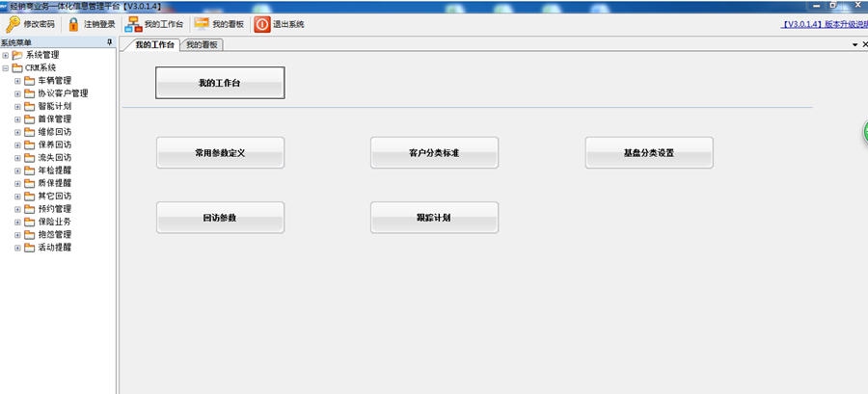Select the 车辆管理 tree label

click(55, 81)
